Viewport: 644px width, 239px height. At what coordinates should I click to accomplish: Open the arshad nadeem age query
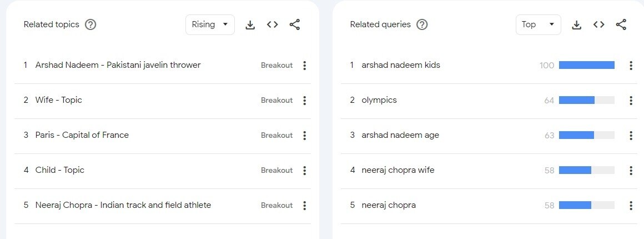click(400, 135)
